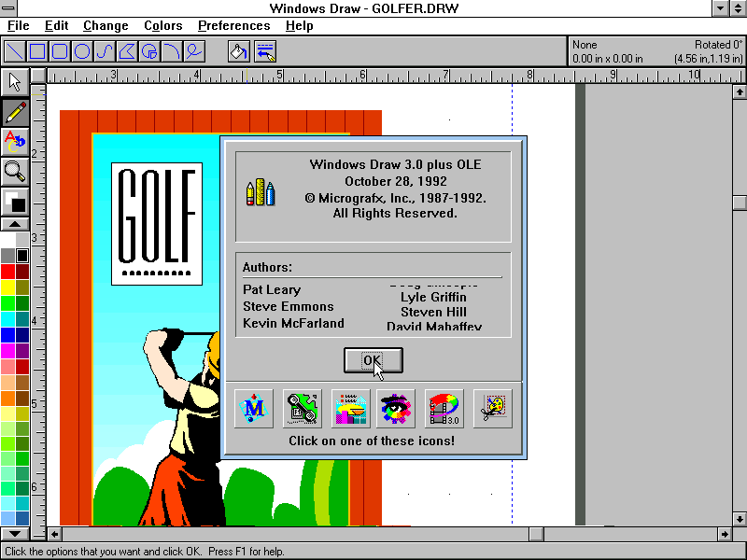Click the horizontal scrollbar thumb
The width and height of the screenshot is (747, 560).
click(x=536, y=534)
